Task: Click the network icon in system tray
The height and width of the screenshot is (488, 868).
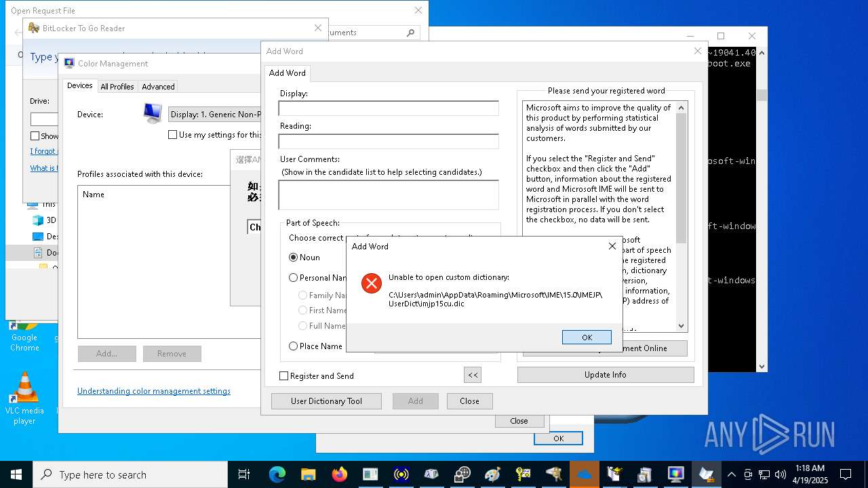Action: [x=764, y=474]
